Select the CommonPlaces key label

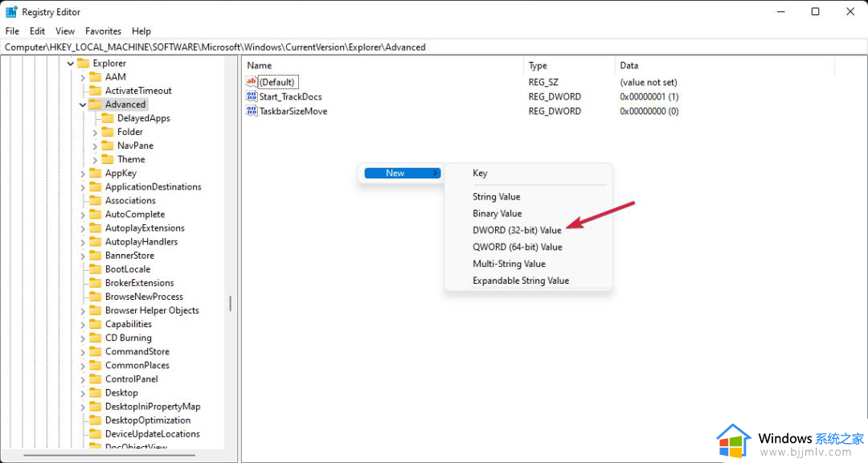(137, 366)
